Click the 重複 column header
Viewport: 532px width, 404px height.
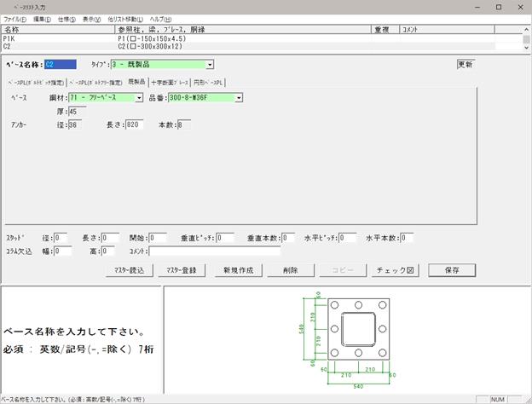tap(385, 30)
